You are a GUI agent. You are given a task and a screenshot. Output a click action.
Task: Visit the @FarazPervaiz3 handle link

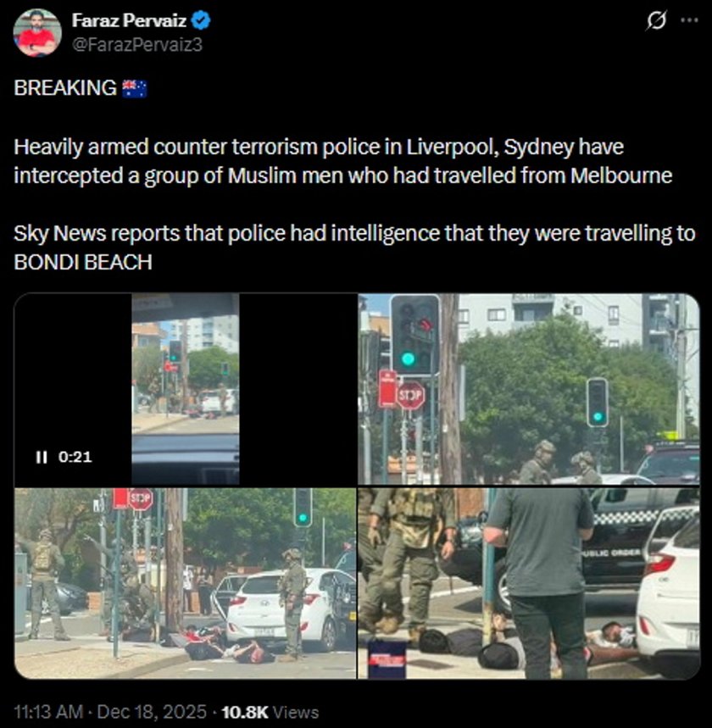pos(137,45)
